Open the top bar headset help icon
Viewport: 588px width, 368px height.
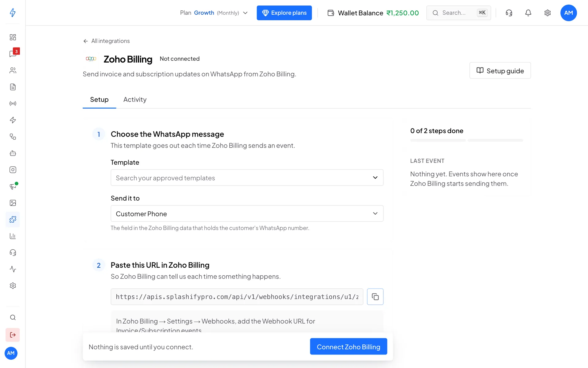[509, 13]
